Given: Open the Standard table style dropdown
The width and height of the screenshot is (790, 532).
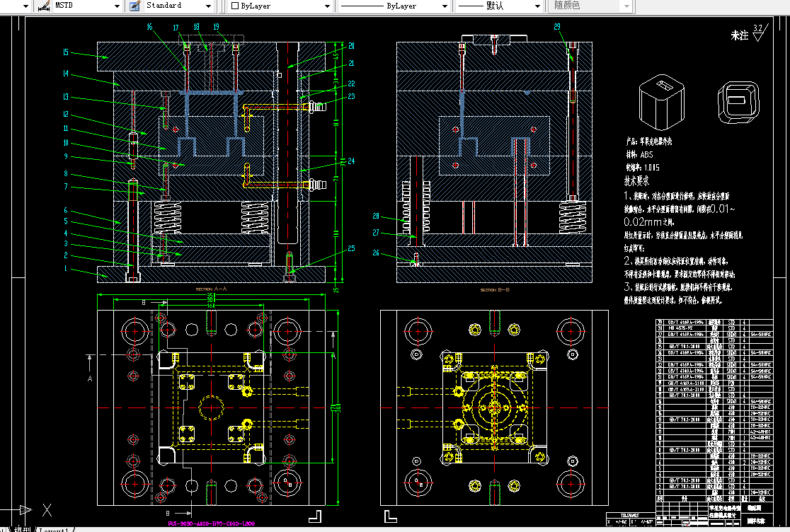Looking at the screenshot, I should click(209, 6).
